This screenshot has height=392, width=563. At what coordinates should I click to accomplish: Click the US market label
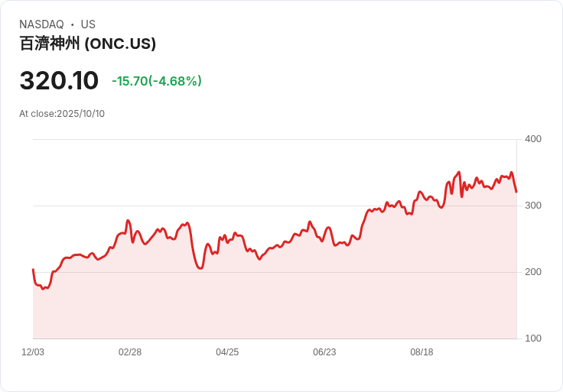click(88, 24)
